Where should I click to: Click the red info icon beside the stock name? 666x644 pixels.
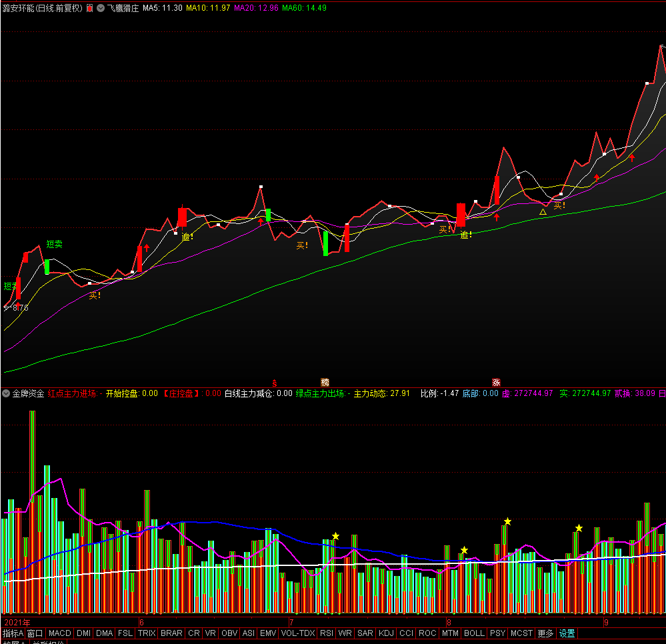point(90,9)
